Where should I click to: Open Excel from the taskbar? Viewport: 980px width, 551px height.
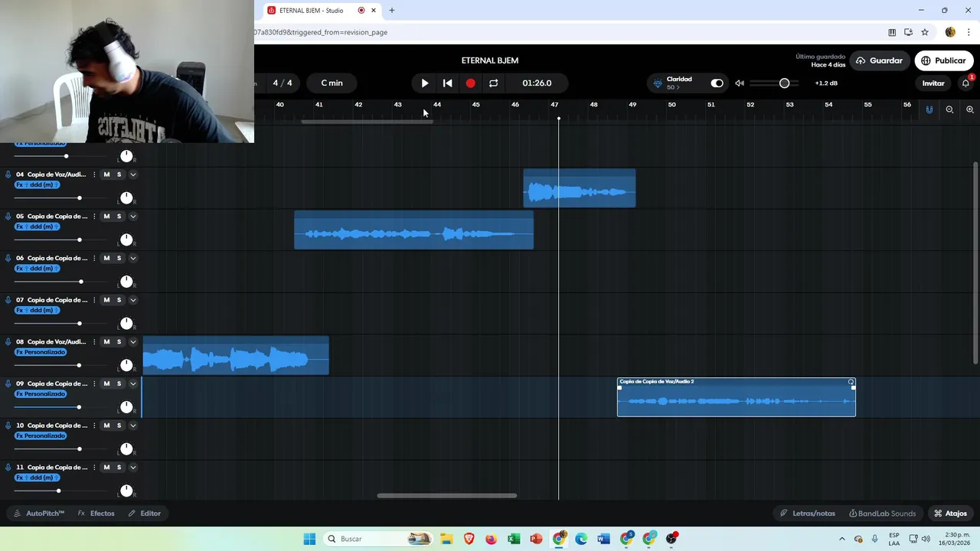tap(514, 539)
